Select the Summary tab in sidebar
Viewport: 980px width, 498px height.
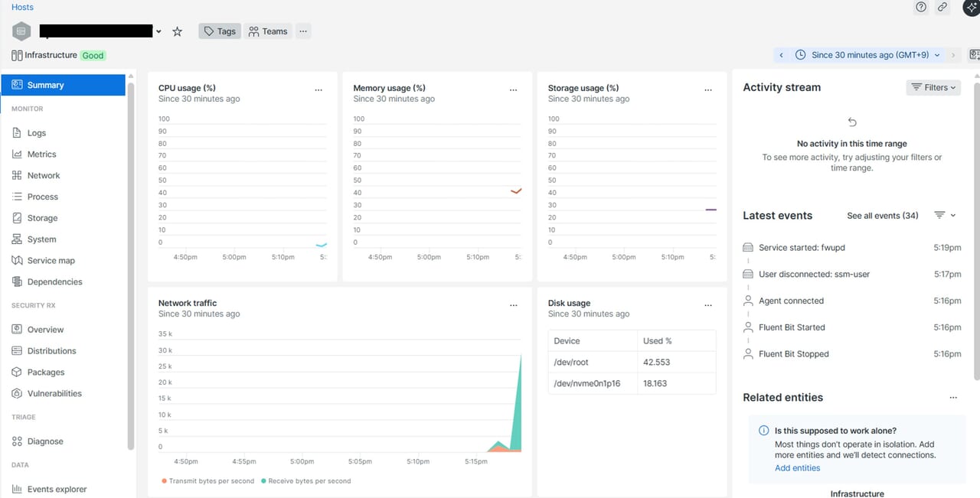pos(63,85)
